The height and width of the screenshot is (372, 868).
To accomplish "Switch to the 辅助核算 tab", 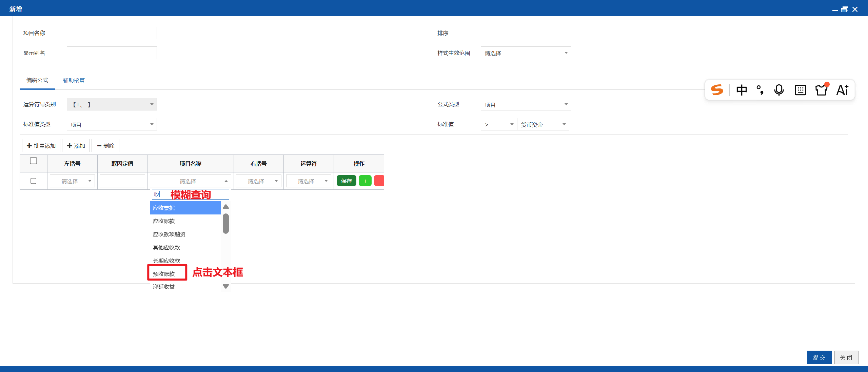I will [x=74, y=80].
